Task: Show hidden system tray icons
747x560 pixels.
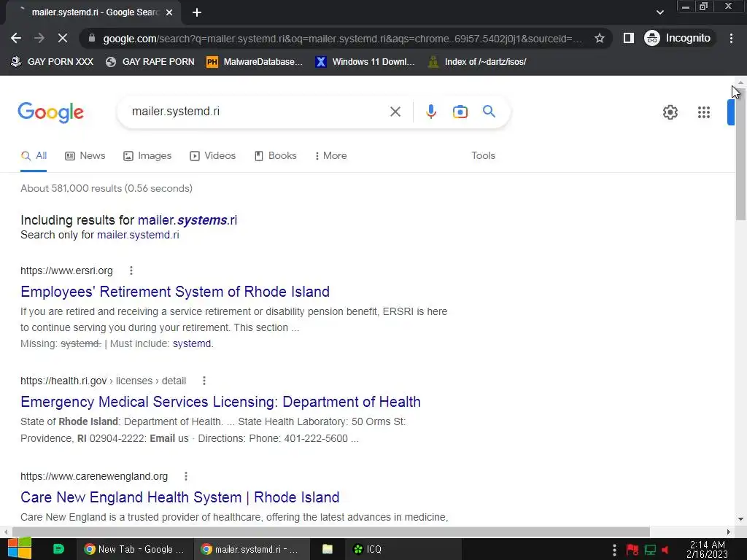Action: click(x=614, y=550)
